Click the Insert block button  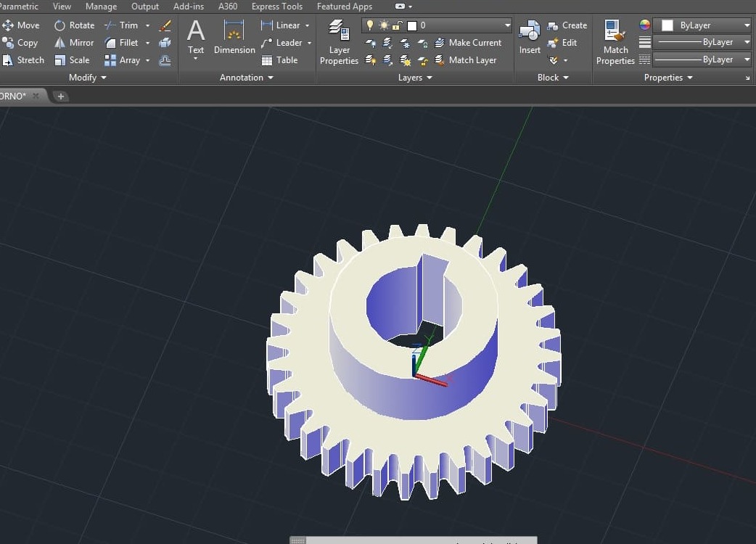click(530, 36)
